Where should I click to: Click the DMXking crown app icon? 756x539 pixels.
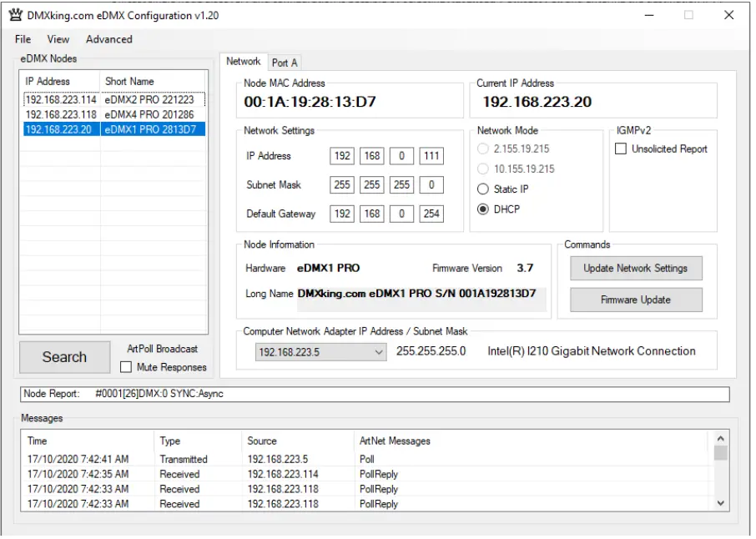point(15,15)
